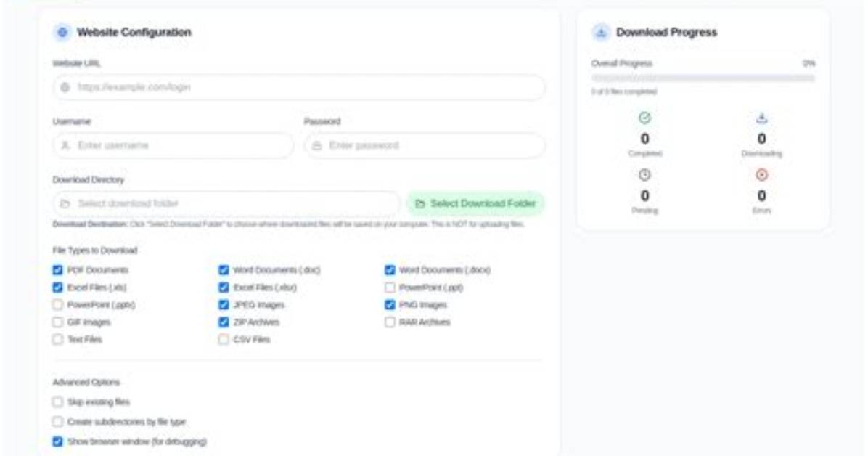Click the folder icon in download directory field
This screenshot has height=456, width=868.
click(65, 203)
